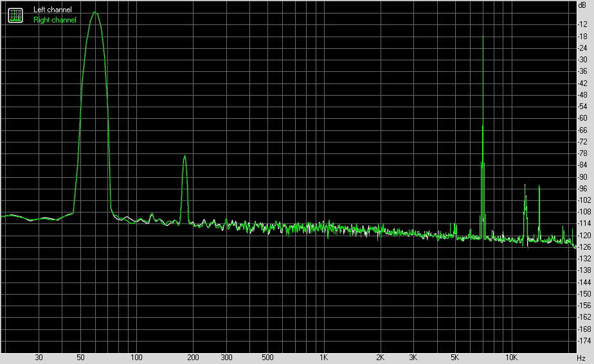Click the 1K frequency axis label

coord(323,358)
